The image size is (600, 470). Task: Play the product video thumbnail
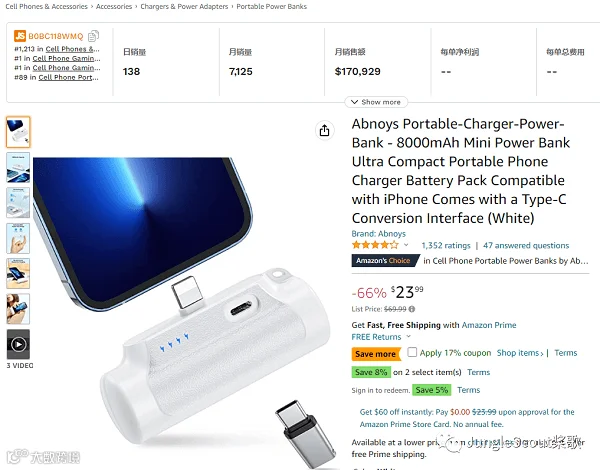tap(18, 344)
